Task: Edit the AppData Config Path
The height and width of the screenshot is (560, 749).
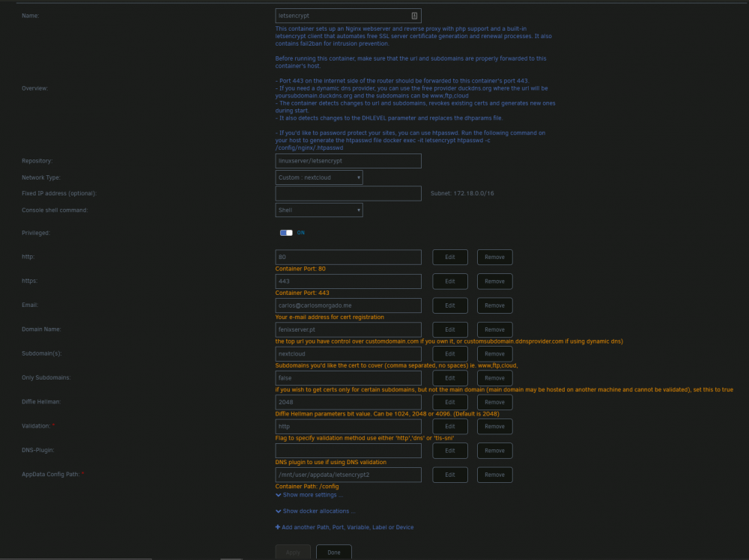Action: 450,475
